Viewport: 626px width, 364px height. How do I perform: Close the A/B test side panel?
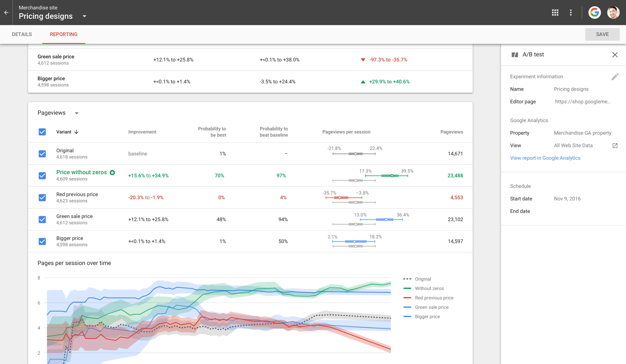click(x=615, y=55)
